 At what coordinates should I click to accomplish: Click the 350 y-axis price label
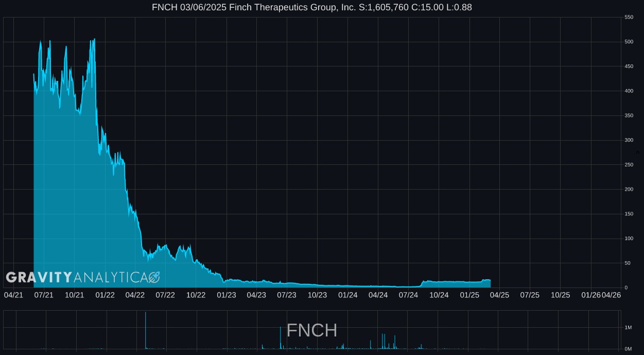pyautogui.click(x=629, y=115)
